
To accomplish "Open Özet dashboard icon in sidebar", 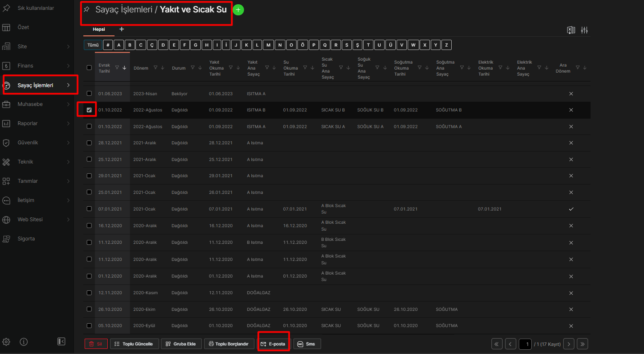I will (6, 27).
